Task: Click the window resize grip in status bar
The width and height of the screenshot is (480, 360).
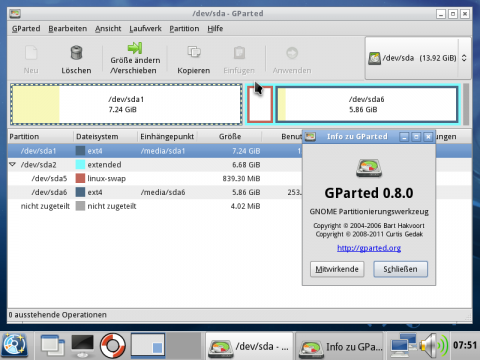Action: (468, 317)
